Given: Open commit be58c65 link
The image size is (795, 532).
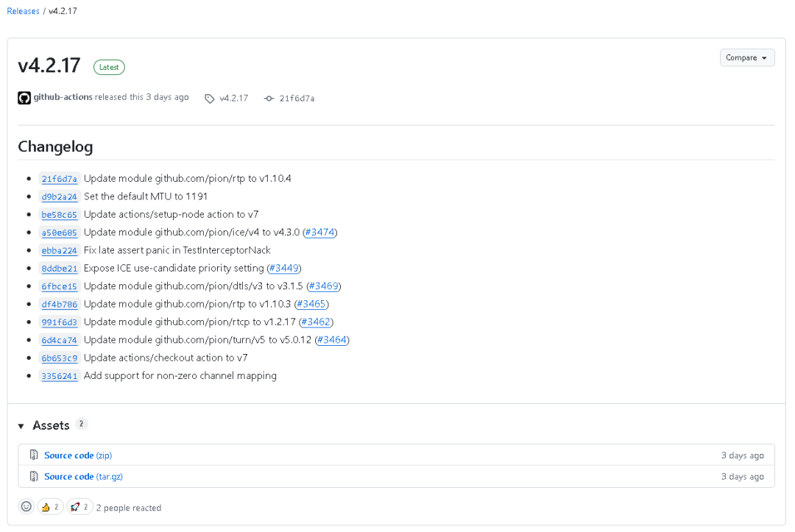Looking at the screenshot, I should (60, 215).
